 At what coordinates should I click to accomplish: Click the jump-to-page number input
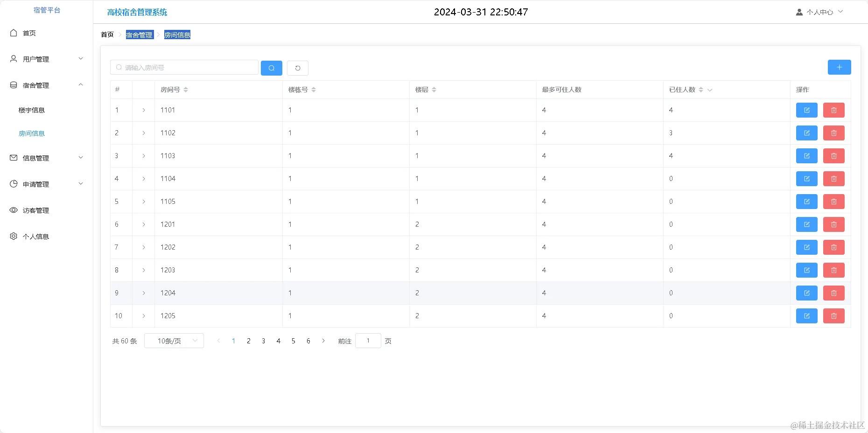tap(368, 341)
